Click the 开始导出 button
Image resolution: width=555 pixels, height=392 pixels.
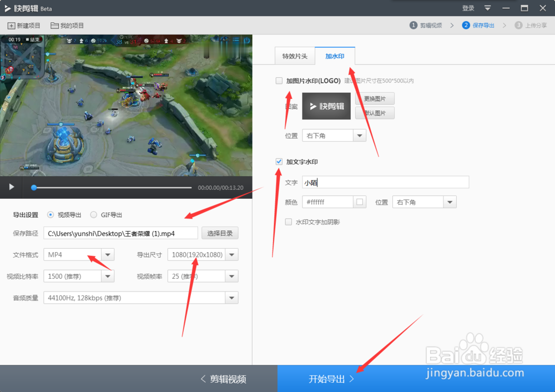pos(331,379)
